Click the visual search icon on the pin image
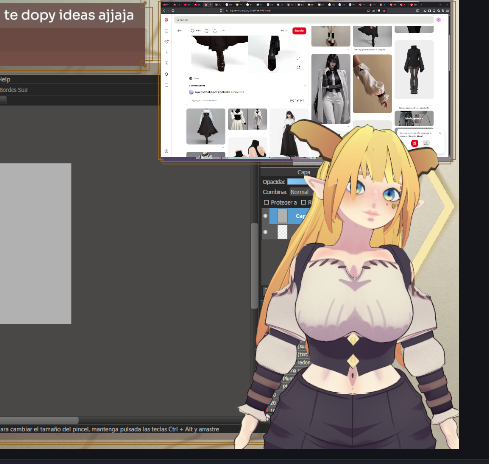Image resolution: width=489 pixels, height=464 pixels. [x=298, y=67]
